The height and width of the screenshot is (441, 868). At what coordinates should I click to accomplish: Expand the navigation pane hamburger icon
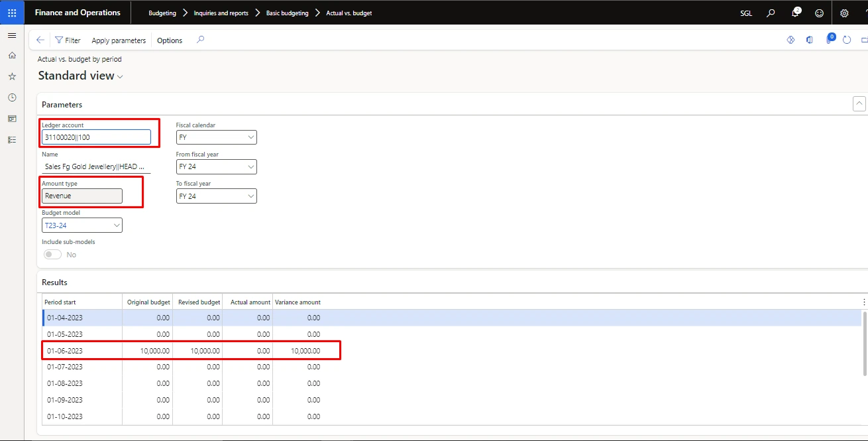(x=12, y=35)
